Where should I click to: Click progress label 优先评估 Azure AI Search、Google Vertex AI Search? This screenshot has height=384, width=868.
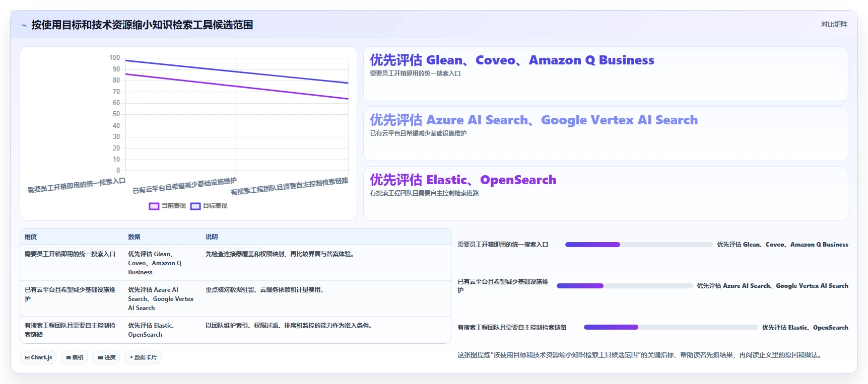click(772, 286)
